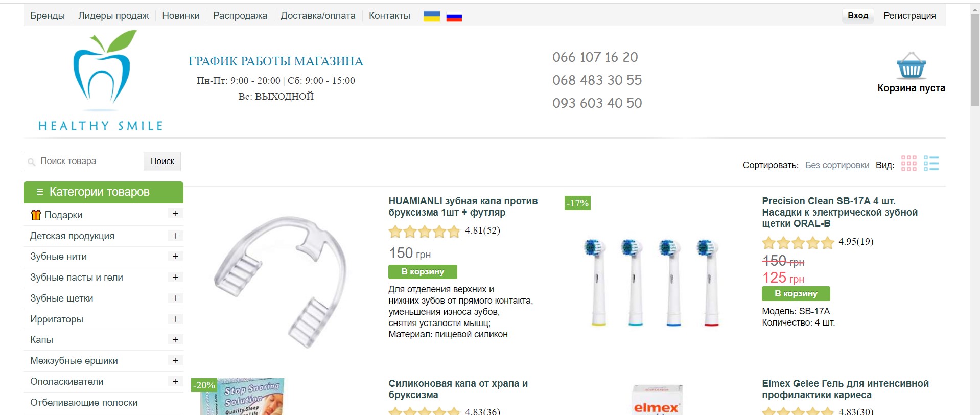The width and height of the screenshot is (980, 415).
Task: Click the hamburger icon in Категории товаров
Action: [40, 192]
